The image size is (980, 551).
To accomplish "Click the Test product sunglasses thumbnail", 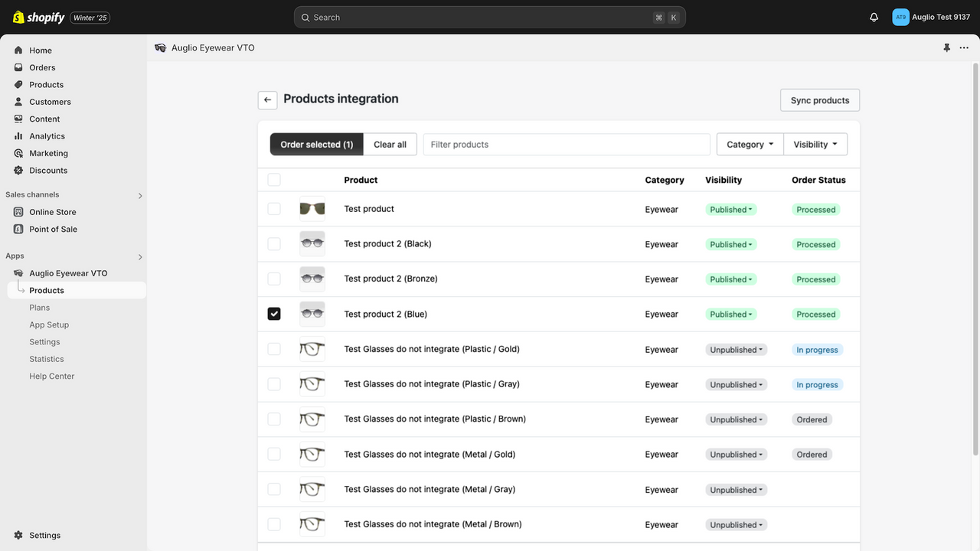I will 312,209.
